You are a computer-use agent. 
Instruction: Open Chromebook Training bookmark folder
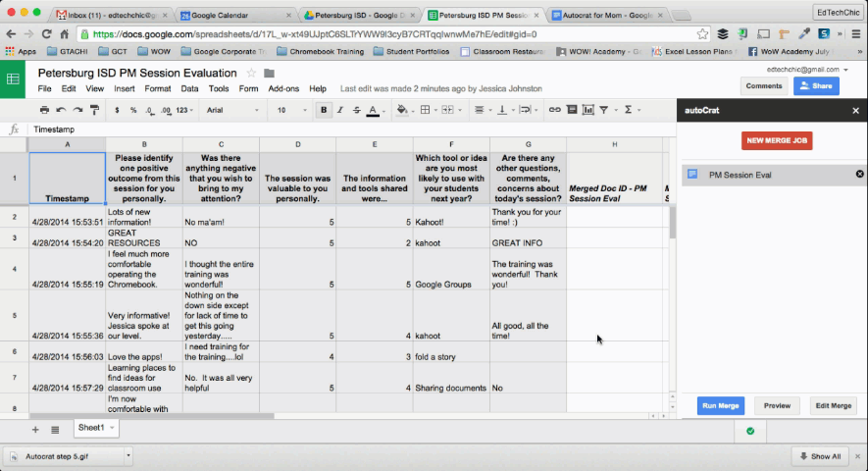321,52
